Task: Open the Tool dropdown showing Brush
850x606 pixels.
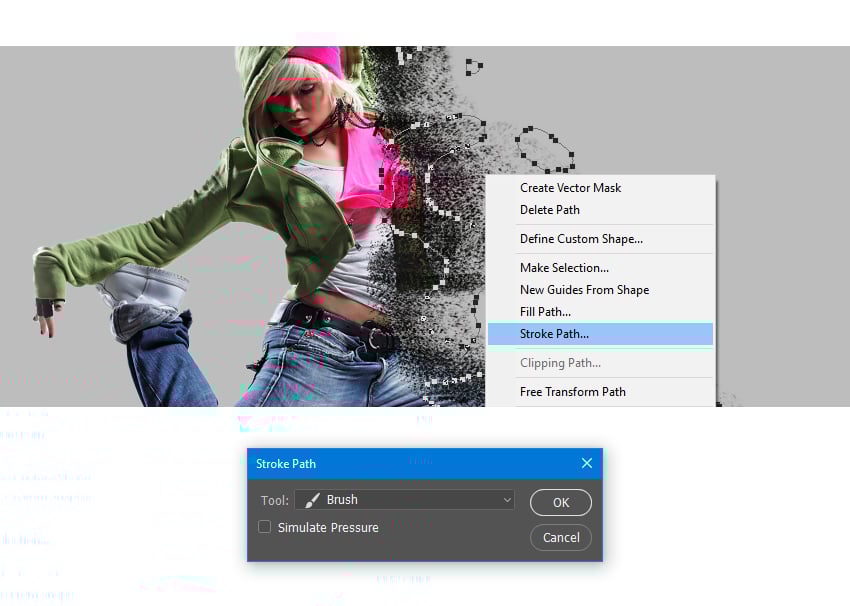Action: 404,500
